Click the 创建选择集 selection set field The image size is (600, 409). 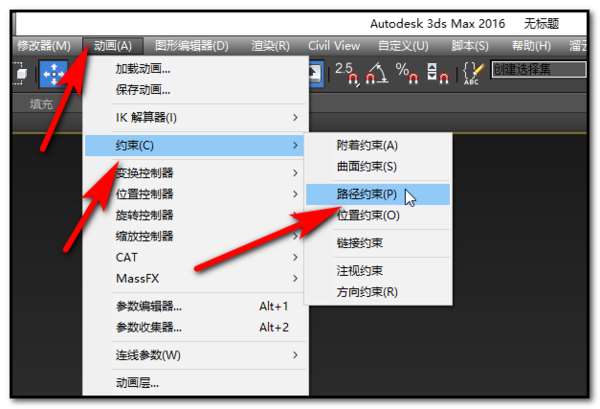tap(538, 70)
